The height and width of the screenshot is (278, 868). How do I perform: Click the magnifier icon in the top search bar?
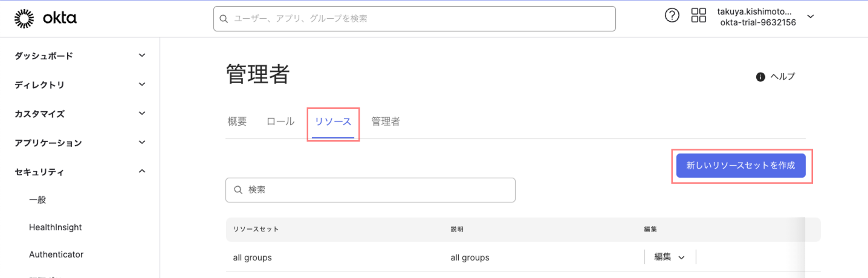(224, 19)
